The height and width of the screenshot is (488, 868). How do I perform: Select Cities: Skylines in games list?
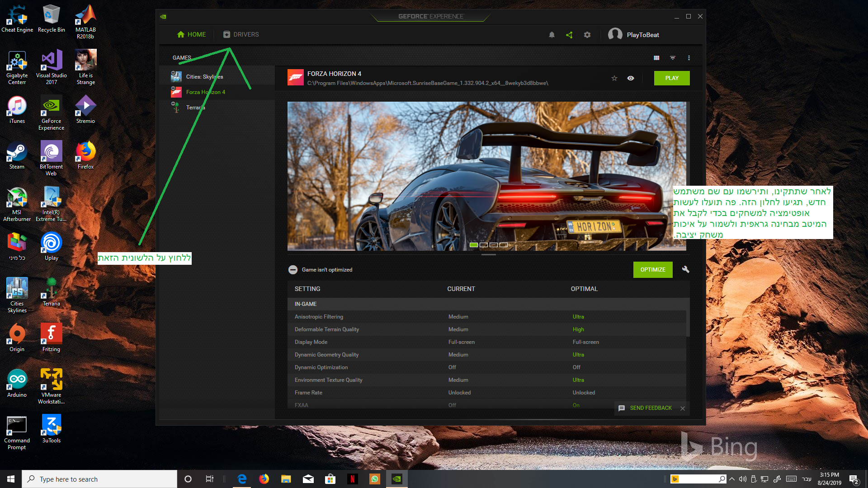[204, 77]
